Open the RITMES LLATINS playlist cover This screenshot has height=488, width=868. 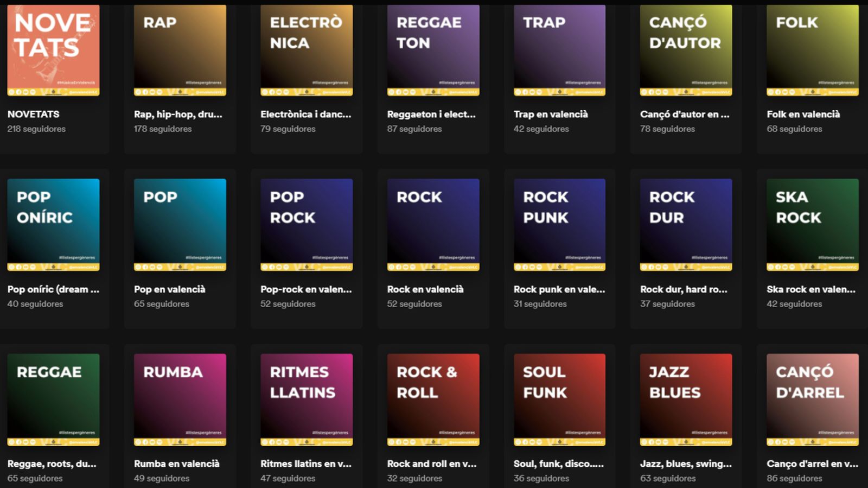pyautogui.click(x=306, y=400)
